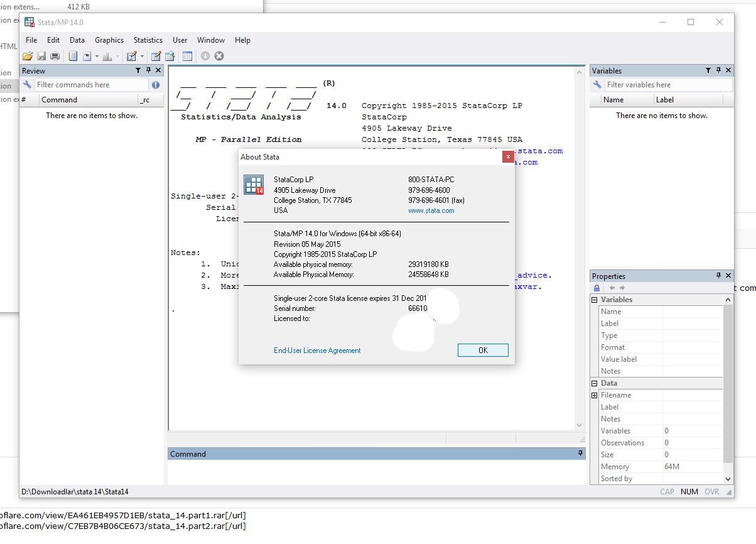Click the Review panel filter funnel icon

coord(138,70)
